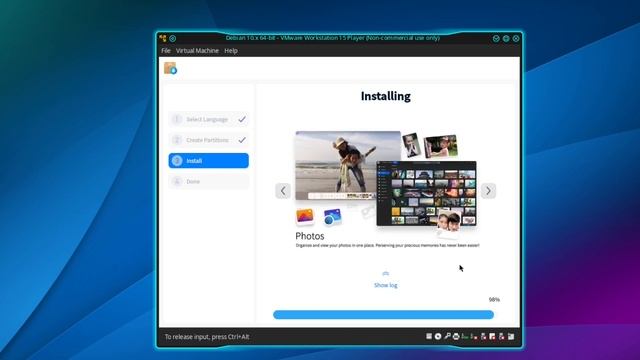The height and width of the screenshot is (360, 640).
Task: Click the Show log link
Action: [x=385, y=285]
